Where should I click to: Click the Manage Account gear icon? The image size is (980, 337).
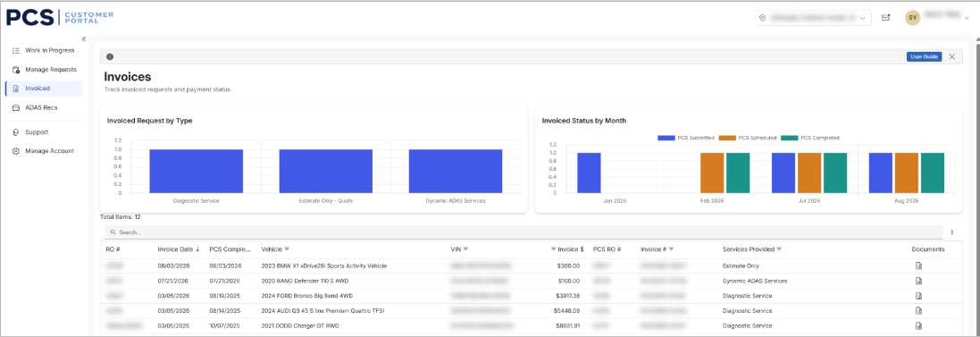coord(16,151)
